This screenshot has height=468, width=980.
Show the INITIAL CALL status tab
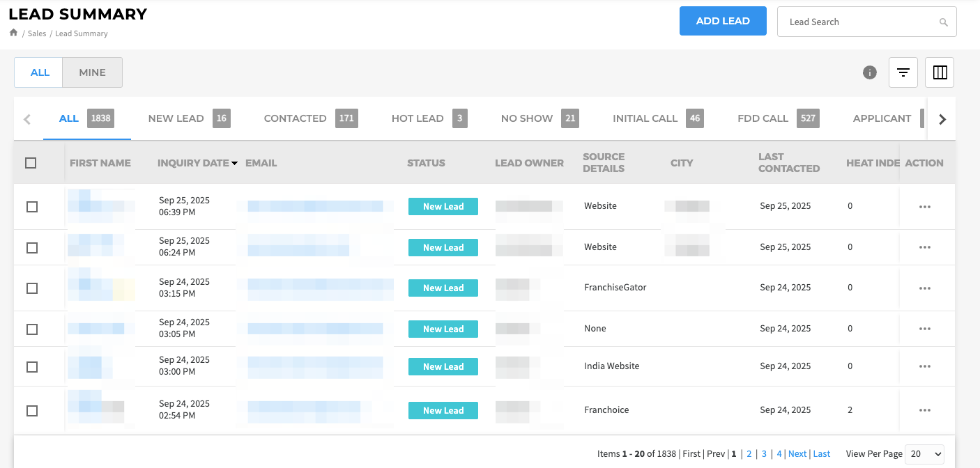coord(658,118)
